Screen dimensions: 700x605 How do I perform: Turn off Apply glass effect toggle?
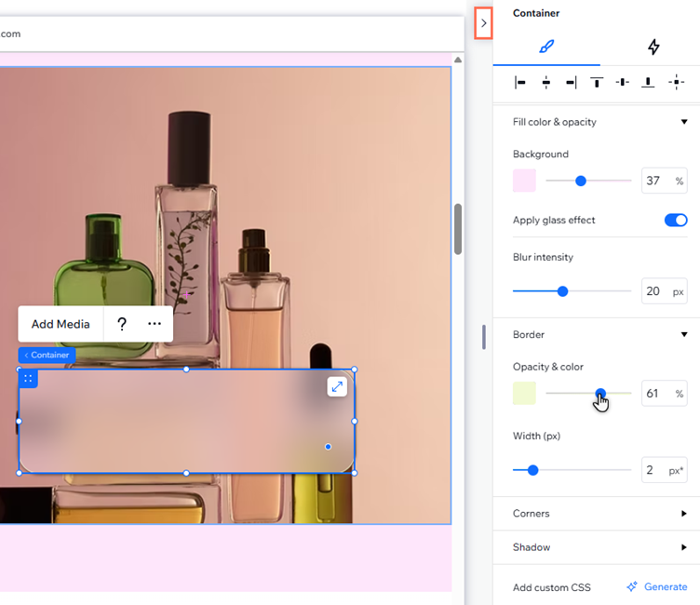coord(676,220)
